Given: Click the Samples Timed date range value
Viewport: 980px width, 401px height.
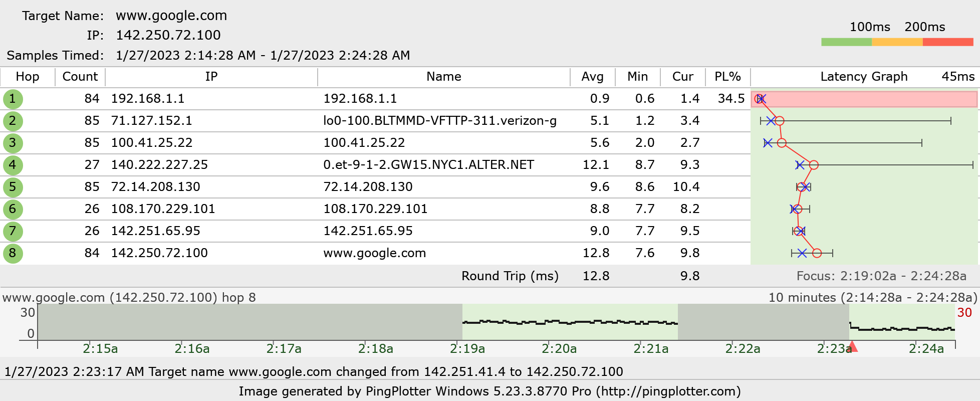Looking at the screenshot, I should pos(263,55).
